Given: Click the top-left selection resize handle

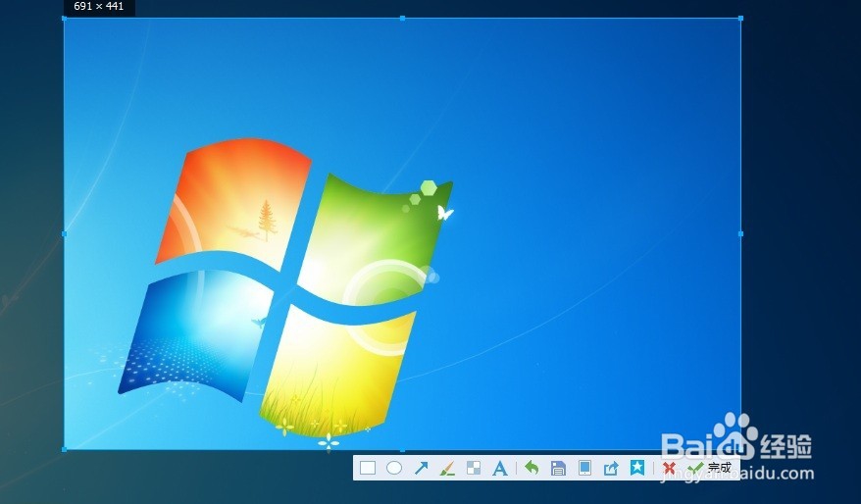Looking at the screenshot, I should [x=65, y=18].
